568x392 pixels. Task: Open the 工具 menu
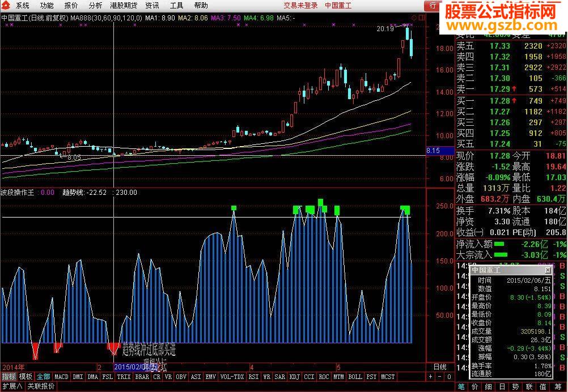[x=176, y=6]
